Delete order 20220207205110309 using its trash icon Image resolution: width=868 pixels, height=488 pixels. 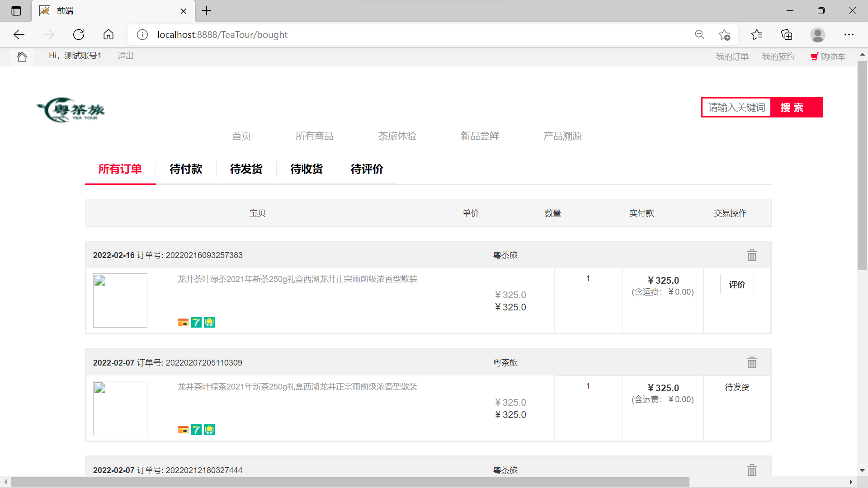751,362
